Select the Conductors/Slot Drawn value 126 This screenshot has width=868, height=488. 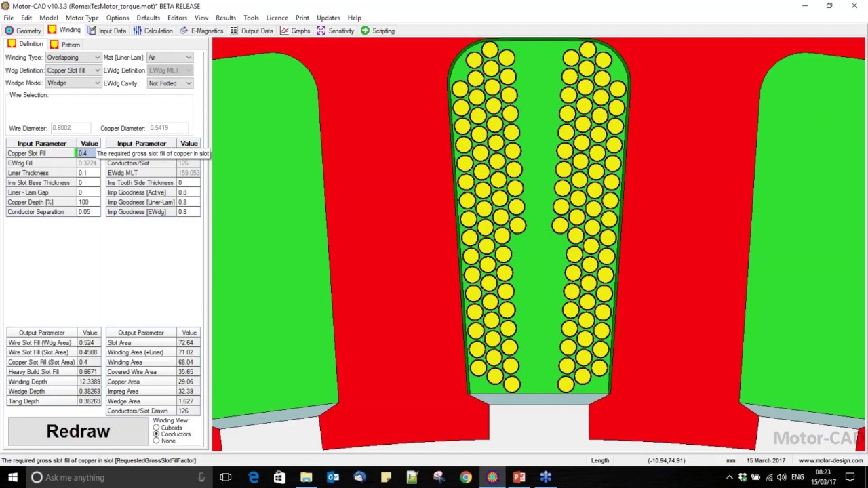tap(188, 411)
